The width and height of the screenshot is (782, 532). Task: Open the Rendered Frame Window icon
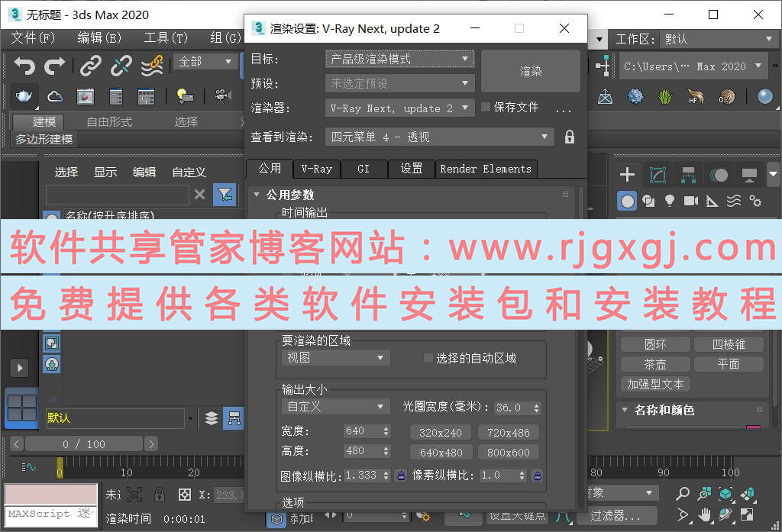tap(86, 96)
